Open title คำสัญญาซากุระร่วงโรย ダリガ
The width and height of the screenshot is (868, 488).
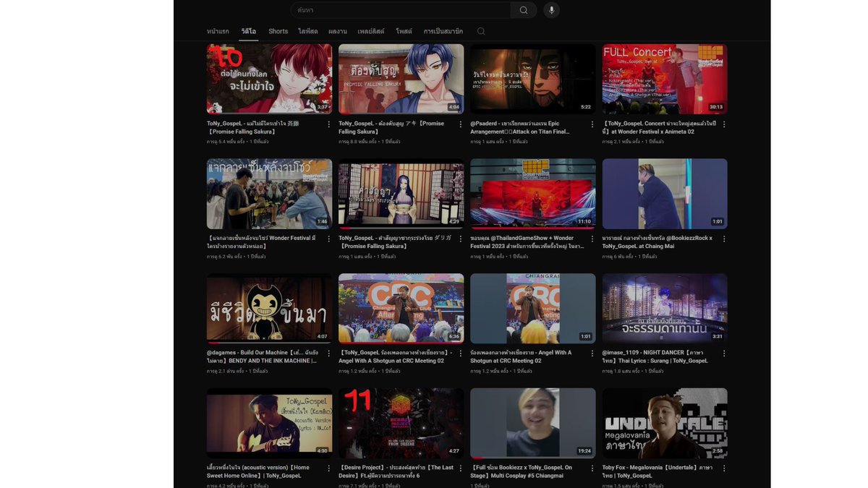click(395, 242)
